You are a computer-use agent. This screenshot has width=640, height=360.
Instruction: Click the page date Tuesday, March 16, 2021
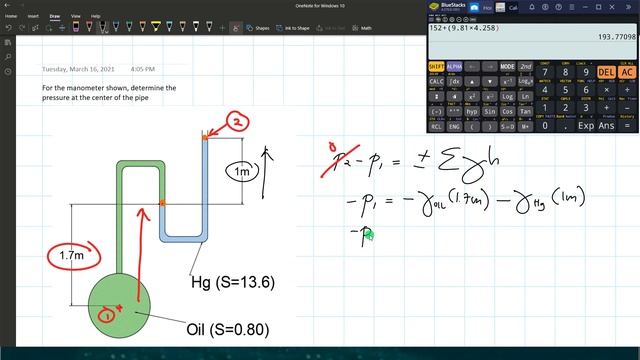pos(78,69)
